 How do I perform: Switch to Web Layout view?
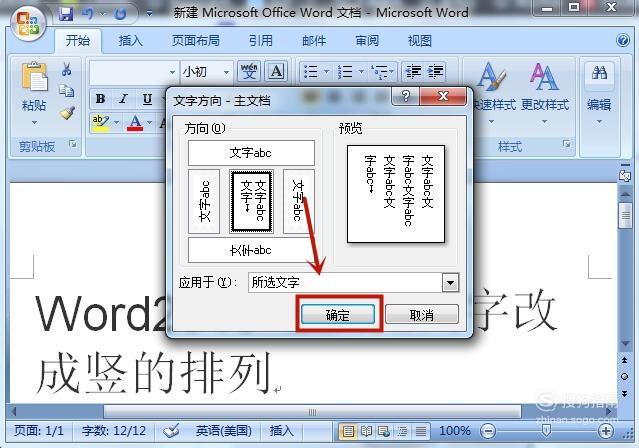[384, 431]
